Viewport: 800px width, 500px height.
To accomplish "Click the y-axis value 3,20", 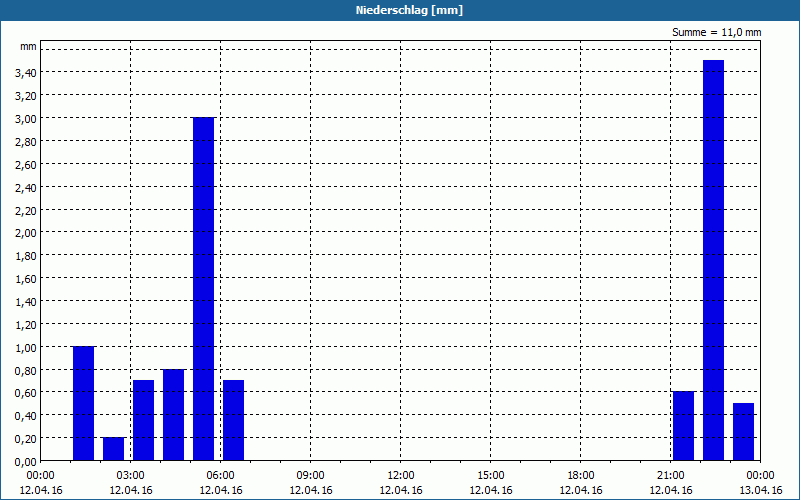I will (x=26, y=96).
